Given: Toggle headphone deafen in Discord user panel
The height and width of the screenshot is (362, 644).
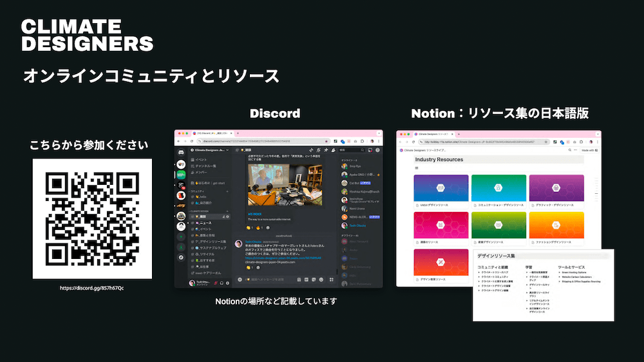Looking at the screenshot, I should [222, 283].
